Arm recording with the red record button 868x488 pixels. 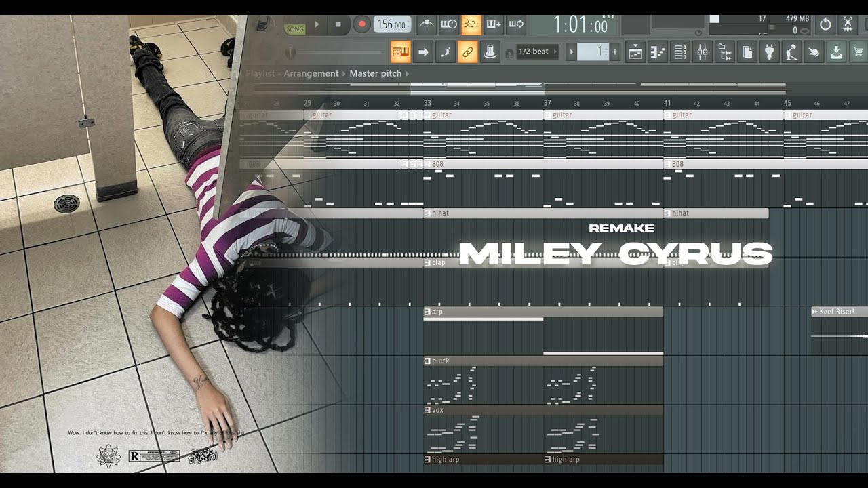coord(361,25)
